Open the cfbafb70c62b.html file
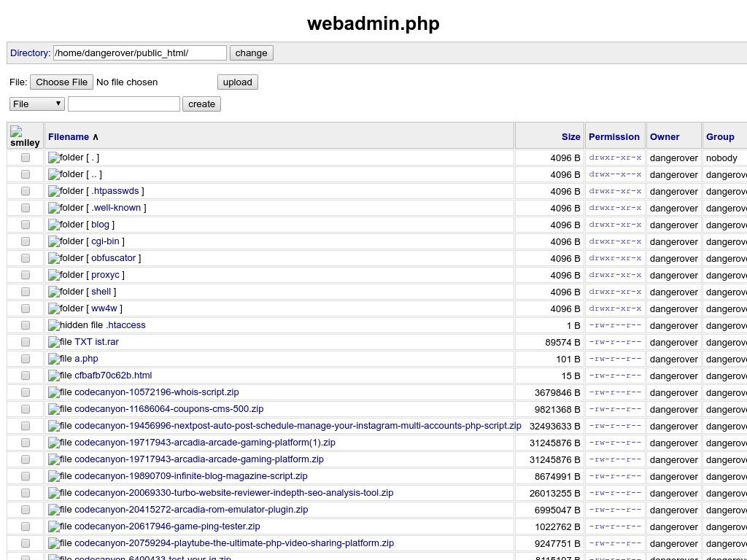747x560 pixels. (x=113, y=376)
